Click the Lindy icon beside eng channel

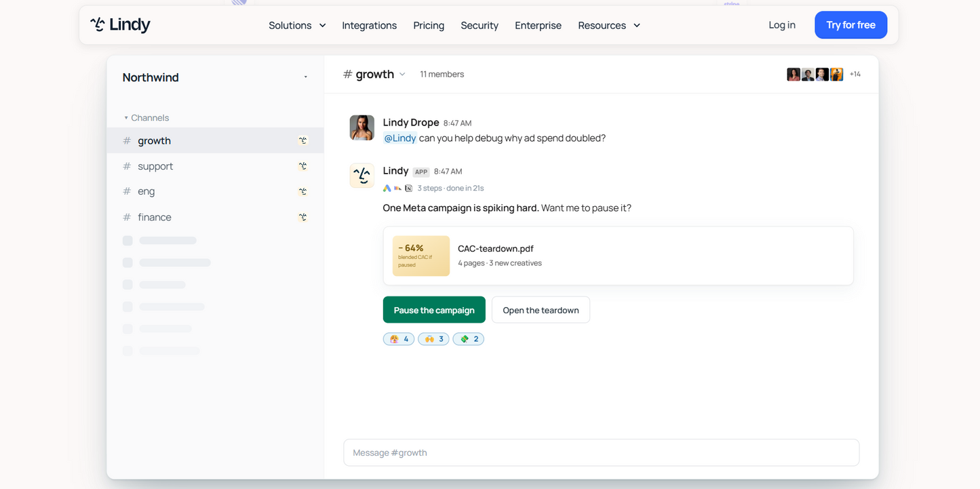pyautogui.click(x=303, y=191)
